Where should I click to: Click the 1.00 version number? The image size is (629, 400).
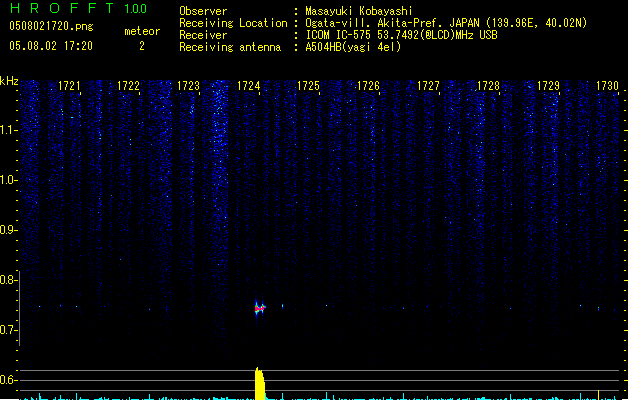135,9
